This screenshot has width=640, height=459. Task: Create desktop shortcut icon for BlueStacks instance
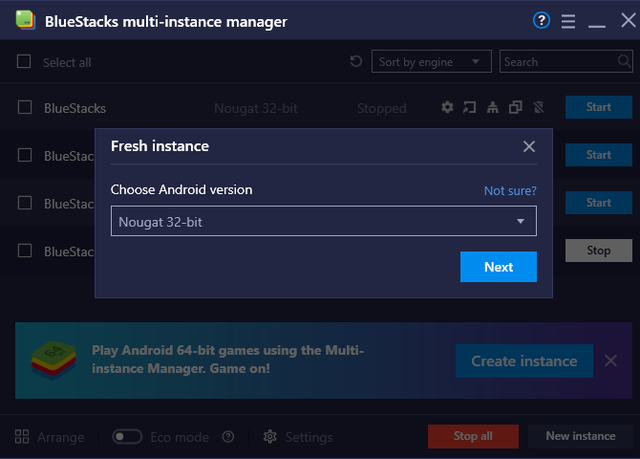pyautogui.click(x=469, y=107)
